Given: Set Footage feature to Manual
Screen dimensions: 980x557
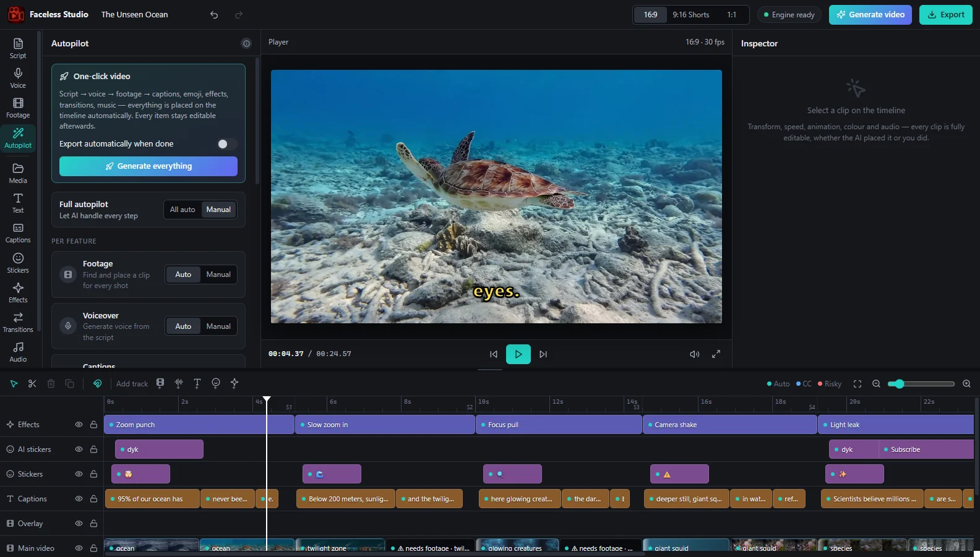Looking at the screenshot, I should 218,274.
